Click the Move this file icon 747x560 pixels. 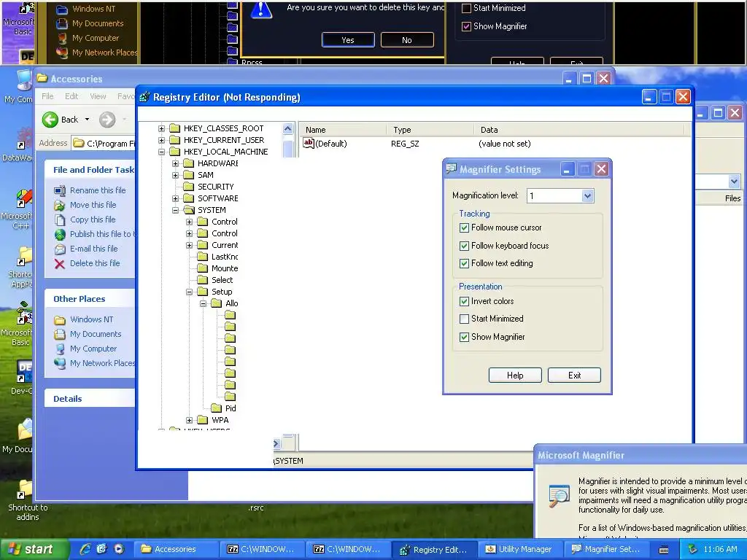click(x=60, y=205)
